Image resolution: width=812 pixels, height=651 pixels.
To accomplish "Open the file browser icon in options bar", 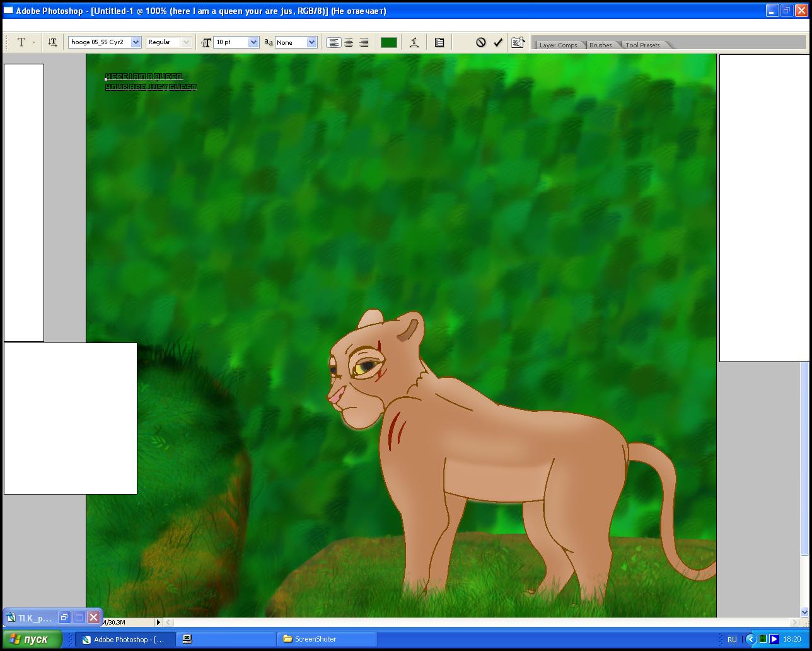I will click(518, 42).
